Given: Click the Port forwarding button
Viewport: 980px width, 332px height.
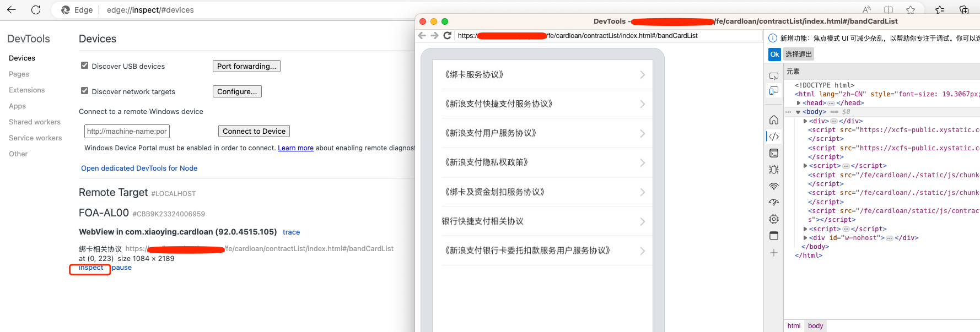Looking at the screenshot, I should coord(246,66).
